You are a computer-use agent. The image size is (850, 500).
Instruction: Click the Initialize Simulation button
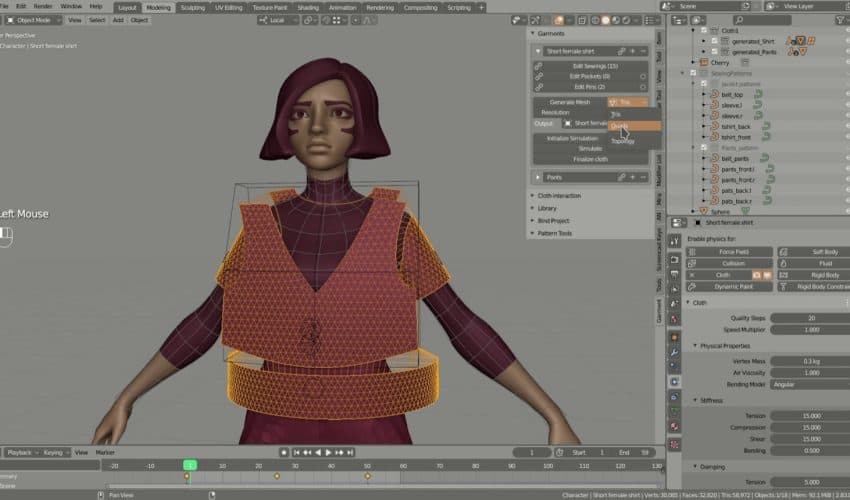click(x=571, y=138)
